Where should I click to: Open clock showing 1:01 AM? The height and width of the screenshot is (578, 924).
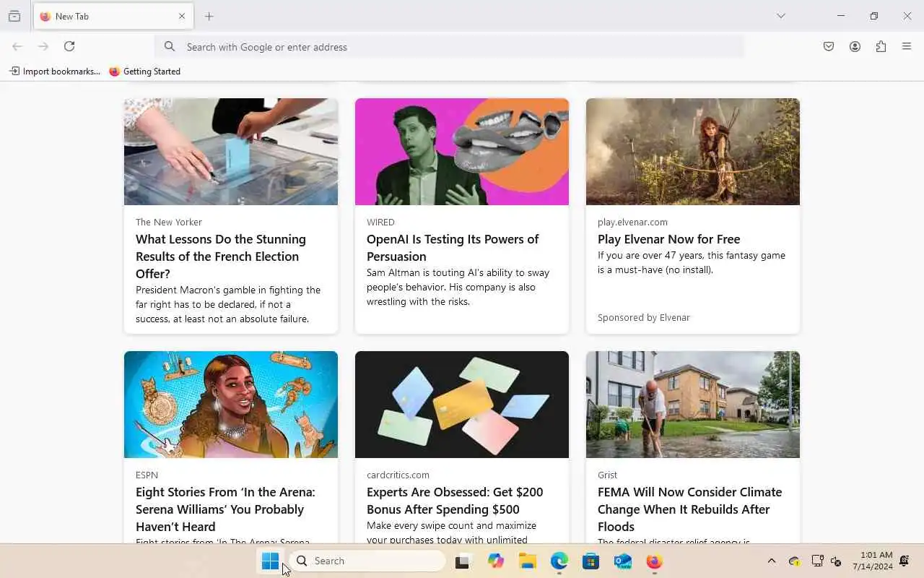[873, 561]
